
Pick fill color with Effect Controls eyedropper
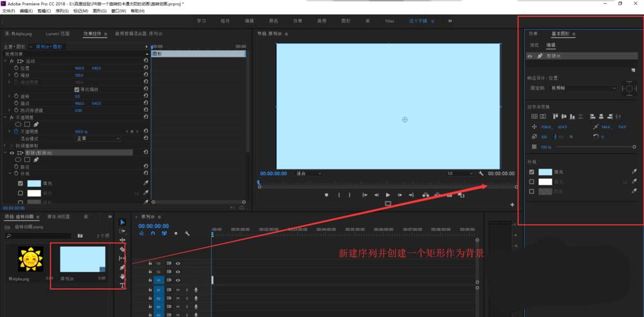click(x=146, y=183)
